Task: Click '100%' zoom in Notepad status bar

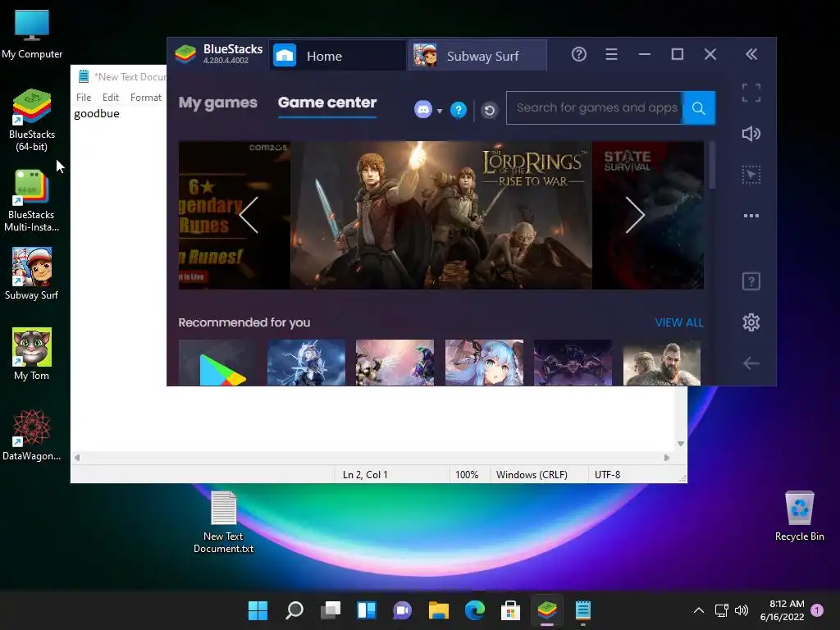Action: pyautogui.click(x=467, y=475)
